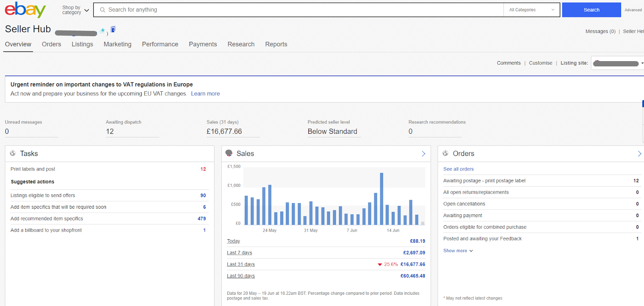Click the Last 31 days link
The height and width of the screenshot is (306, 644).
[241, 265]
